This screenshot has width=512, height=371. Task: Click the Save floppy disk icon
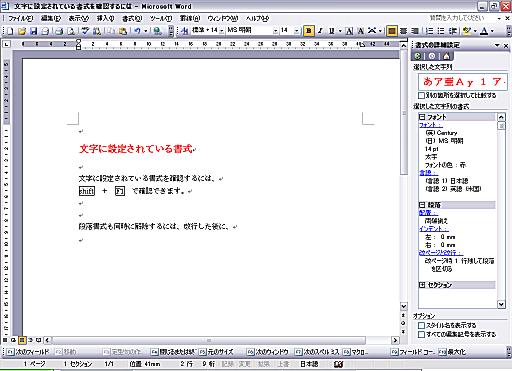[33, 31]
